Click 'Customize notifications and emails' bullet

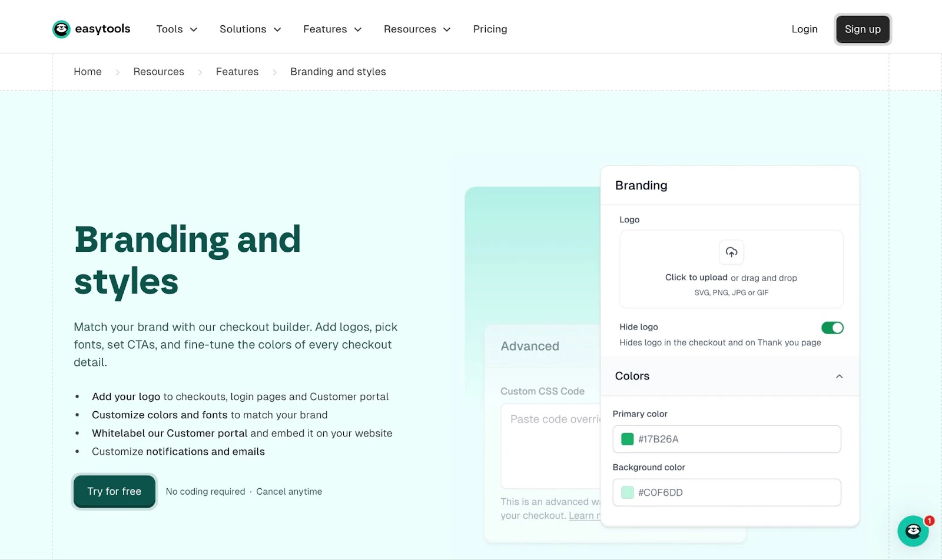tap(178, 452)
